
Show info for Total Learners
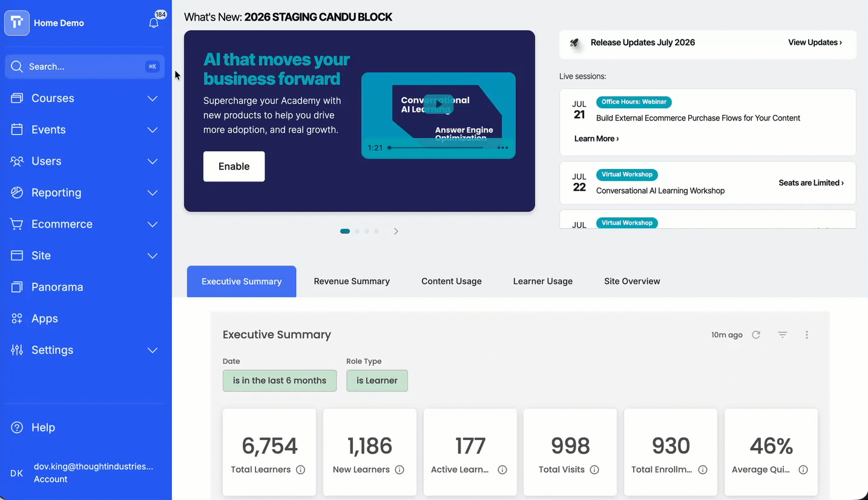tap(300, 470)
